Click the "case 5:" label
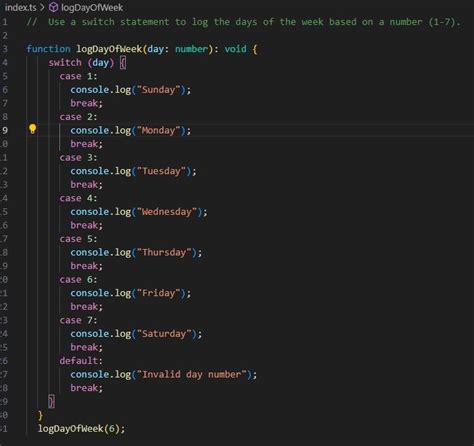The width and height of the screenshot is (474, 446). (78, 239)
